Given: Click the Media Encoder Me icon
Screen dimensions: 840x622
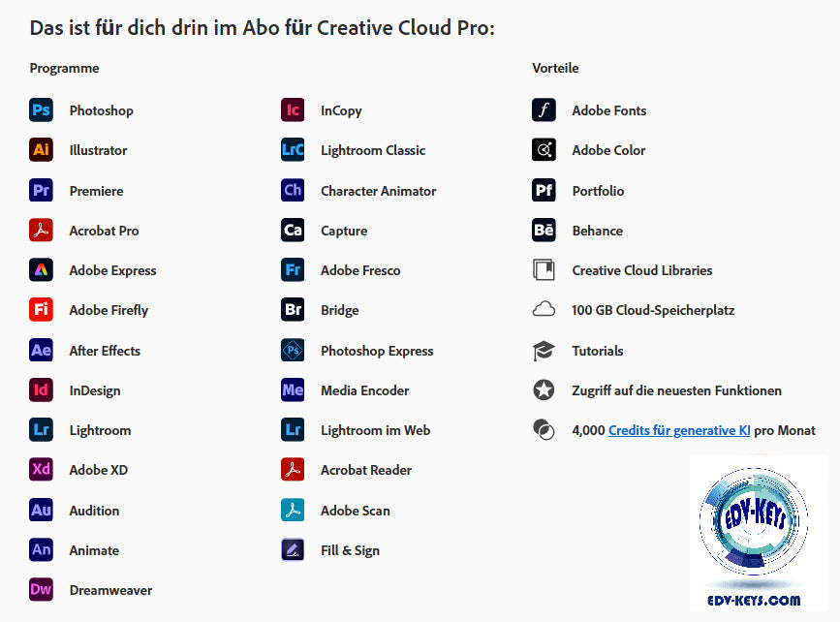Looking at the screenshot, I should (293, 390).
